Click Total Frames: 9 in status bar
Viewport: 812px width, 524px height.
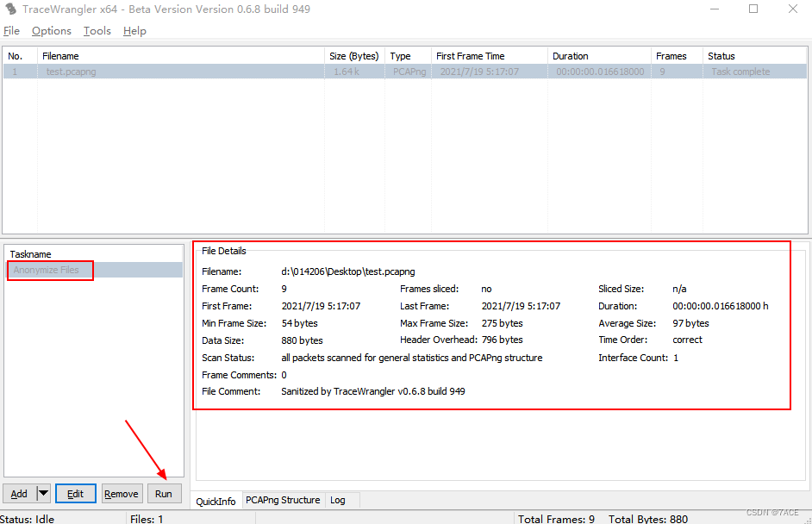(556, 519)
